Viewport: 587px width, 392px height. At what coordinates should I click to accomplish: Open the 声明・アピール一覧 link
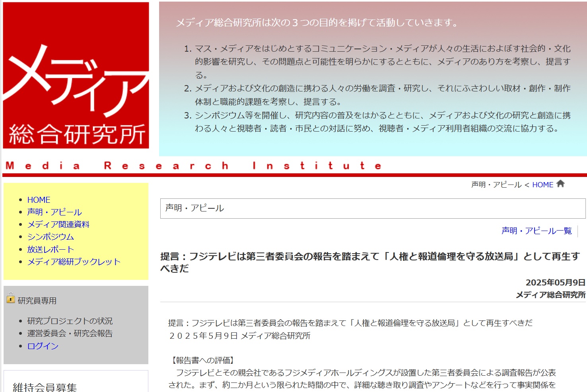[x=536, y=231]
